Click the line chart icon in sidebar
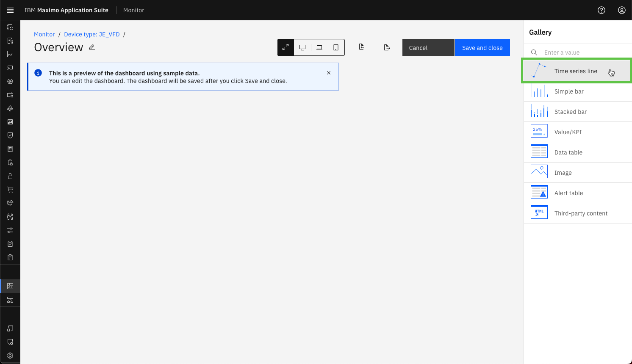Screen dimensions: 632x364 pos(10,54)
